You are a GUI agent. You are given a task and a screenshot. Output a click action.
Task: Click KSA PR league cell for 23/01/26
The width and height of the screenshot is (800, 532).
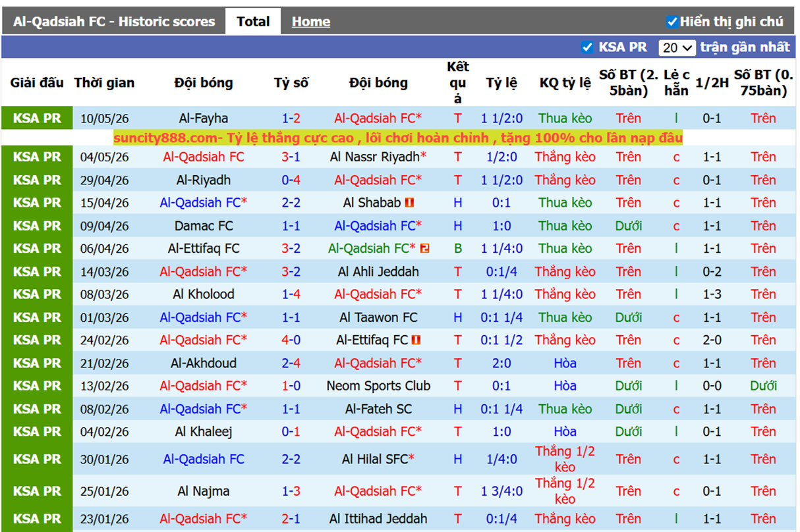tap(37, 519)
